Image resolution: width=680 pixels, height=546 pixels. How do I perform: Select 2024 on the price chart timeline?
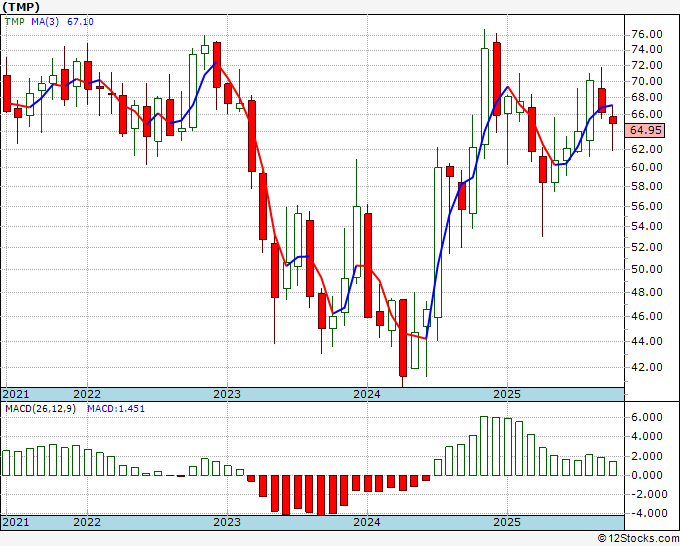click(x=367, y=394)
